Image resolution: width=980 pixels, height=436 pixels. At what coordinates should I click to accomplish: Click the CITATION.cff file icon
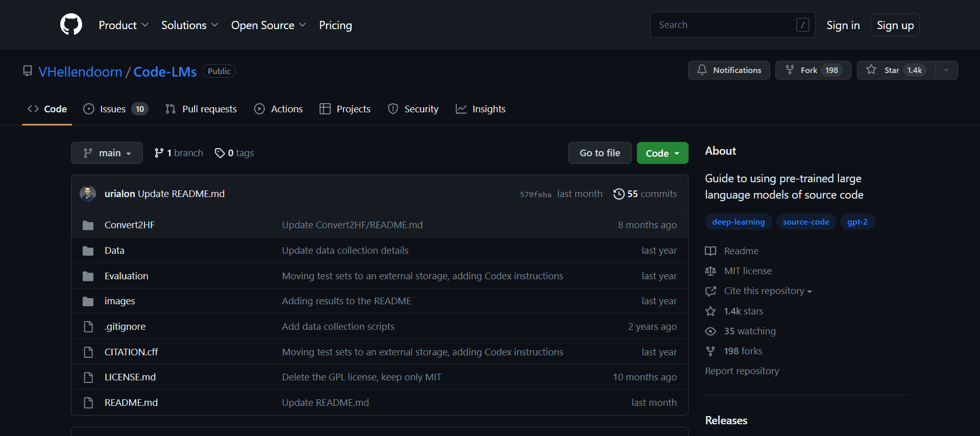tap(88, 352)
